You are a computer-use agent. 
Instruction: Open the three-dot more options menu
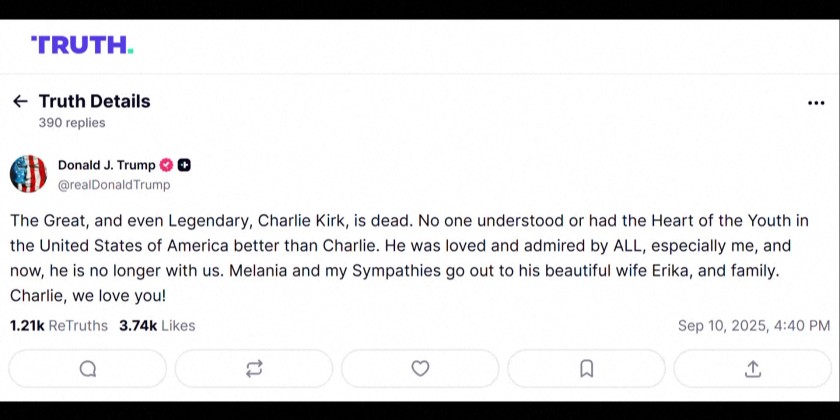[x=816, y=103]
